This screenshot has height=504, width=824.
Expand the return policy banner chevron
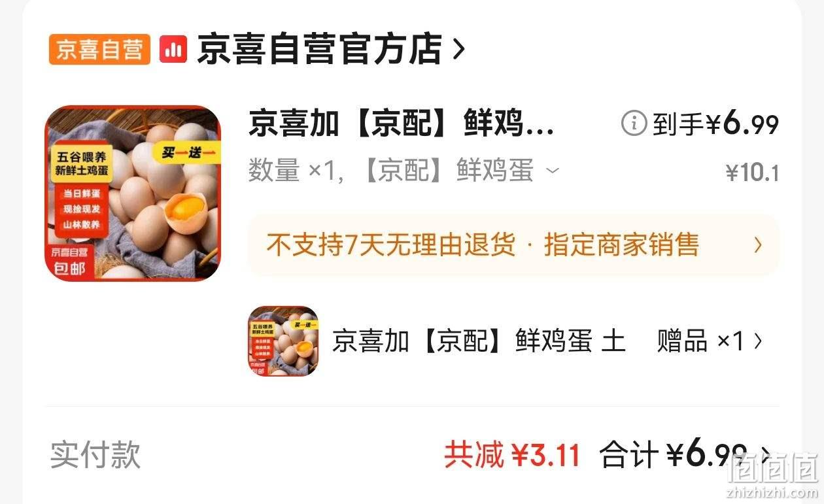pos(758,245)
